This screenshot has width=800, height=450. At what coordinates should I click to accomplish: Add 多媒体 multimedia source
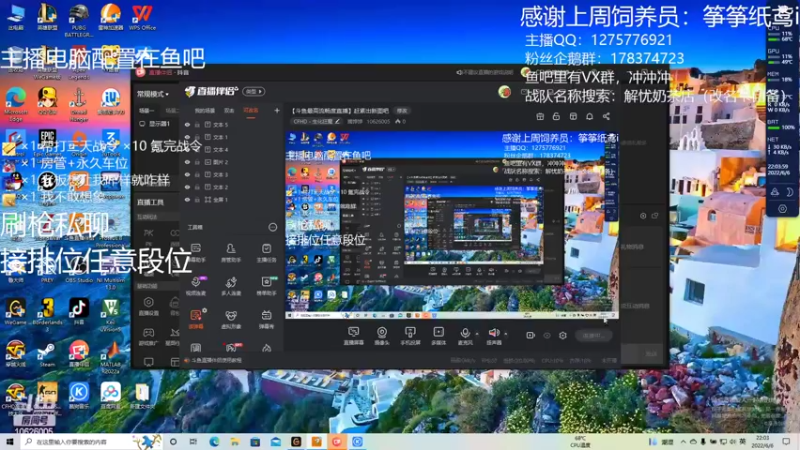pyautogui.click(x=438, y=336)
